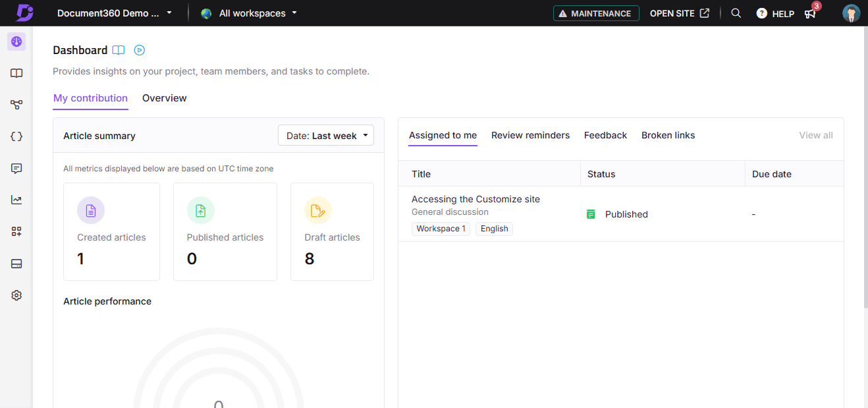
Task: Open the Documentation book icon in sidebar
Action: point(16,73)
